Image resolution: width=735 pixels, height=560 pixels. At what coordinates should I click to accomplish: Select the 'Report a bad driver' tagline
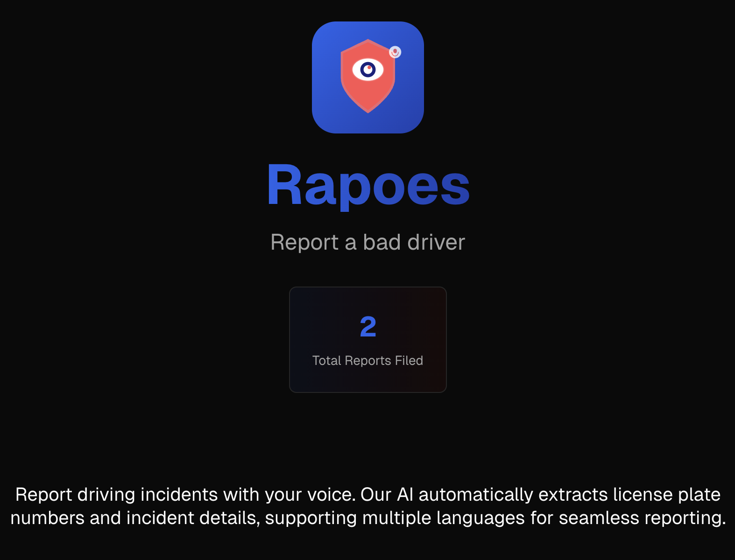(368, 242)
